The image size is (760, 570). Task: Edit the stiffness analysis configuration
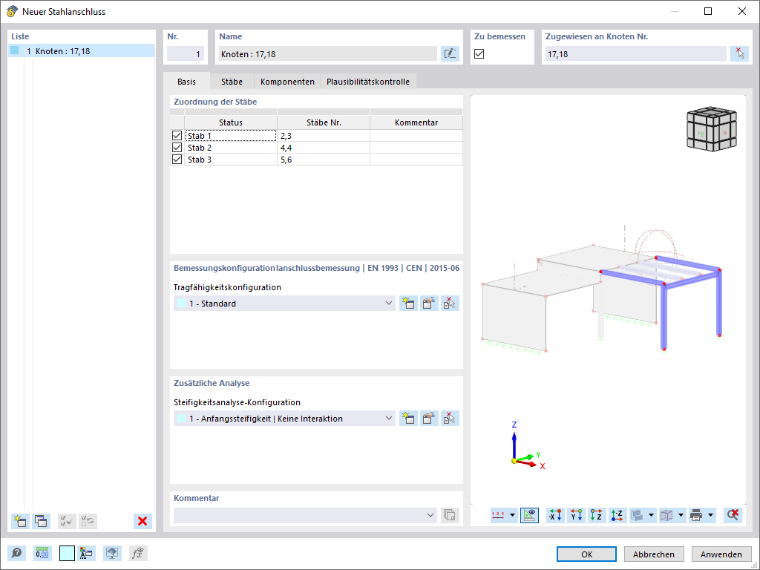pyautogui.click(x=429, y=418)
